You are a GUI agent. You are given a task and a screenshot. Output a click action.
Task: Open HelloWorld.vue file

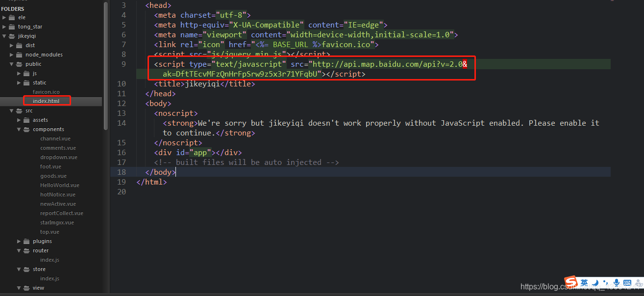point(60,185)
